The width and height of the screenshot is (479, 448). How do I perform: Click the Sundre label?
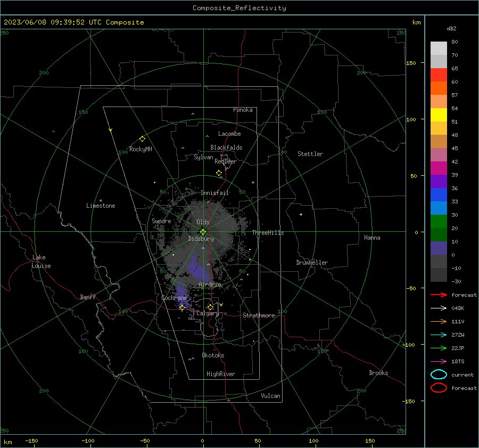pyautogui.click(x=161, y=221)
